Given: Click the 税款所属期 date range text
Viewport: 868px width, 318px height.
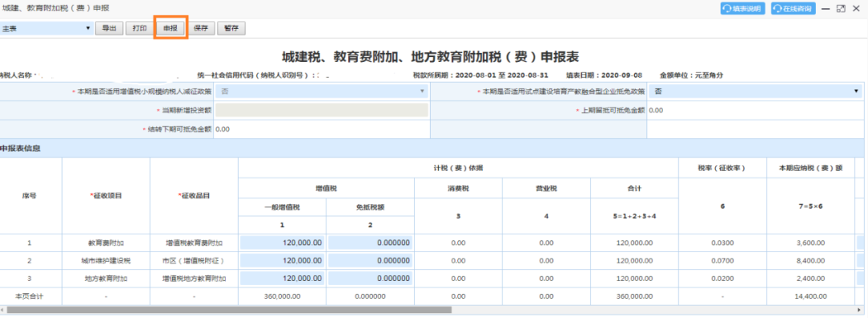Looking at the screenshot, I should tap(481, 75).
